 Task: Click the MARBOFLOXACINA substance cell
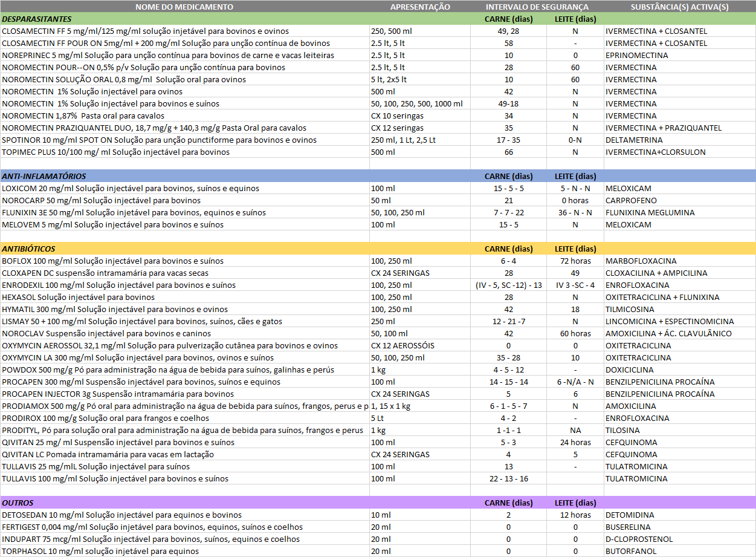(680, 261)
